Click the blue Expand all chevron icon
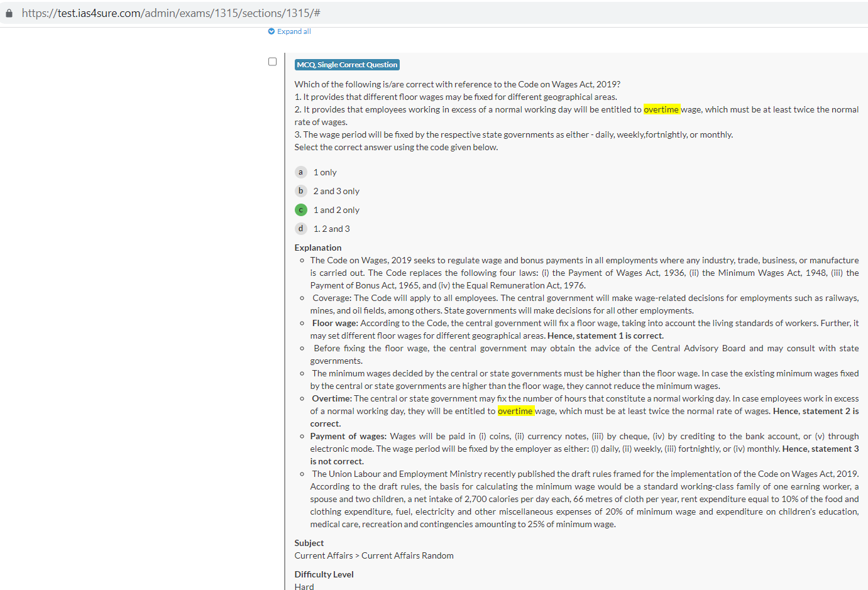868x590 pixels. point(272,31)
